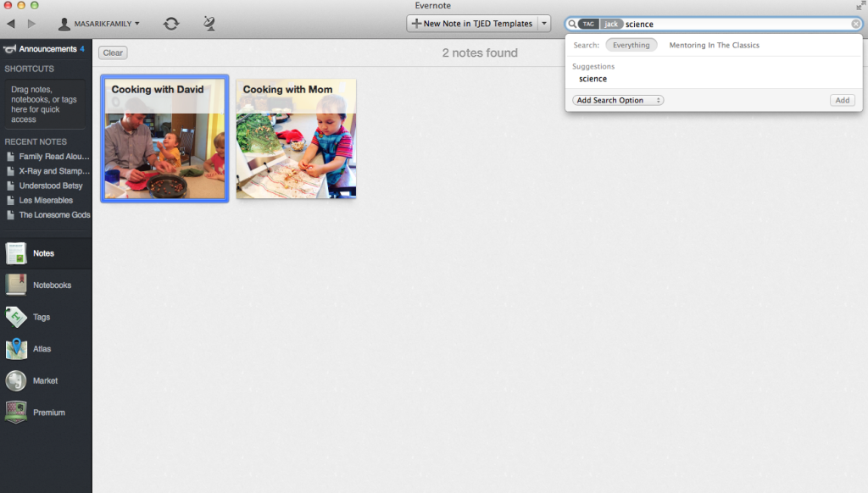Enter full screen with corner arrows icon
This screenshot has width=868, height=493.
coord(860,6)
